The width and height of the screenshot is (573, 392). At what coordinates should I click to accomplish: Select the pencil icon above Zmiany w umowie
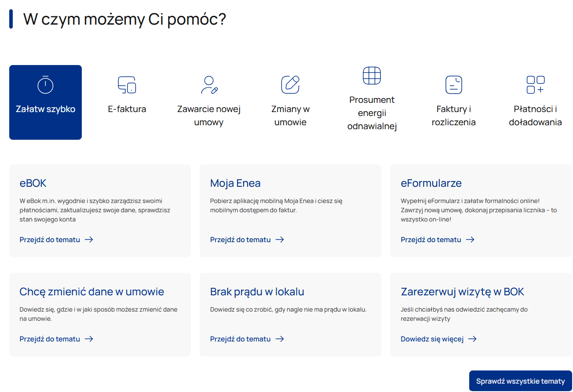[x=290, y=83]
